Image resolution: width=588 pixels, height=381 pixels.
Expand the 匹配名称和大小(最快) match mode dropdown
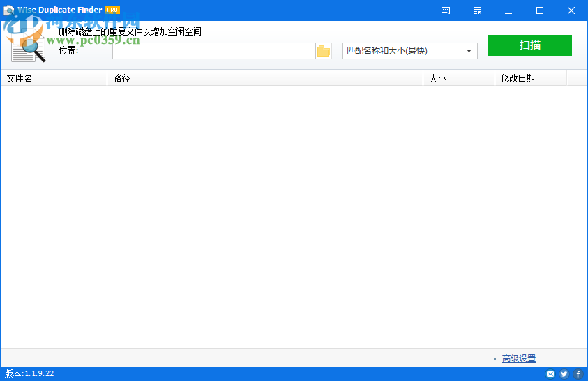(410, 51)
